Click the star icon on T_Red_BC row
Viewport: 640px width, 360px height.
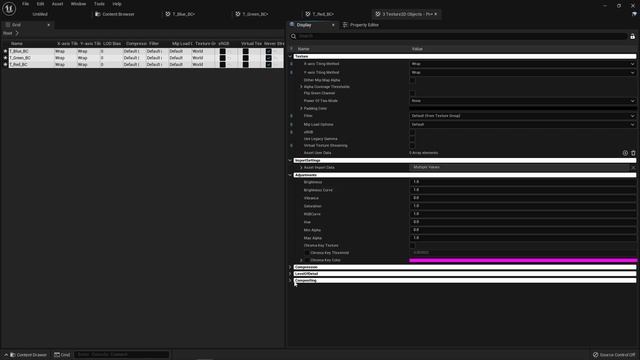5,64
